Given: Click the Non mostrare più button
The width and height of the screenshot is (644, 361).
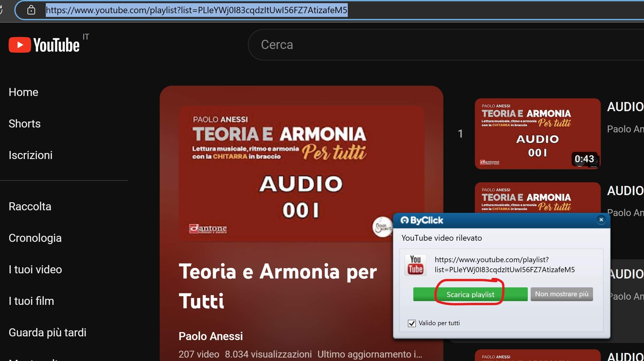Looking at the screenshot, I should 561,294.
